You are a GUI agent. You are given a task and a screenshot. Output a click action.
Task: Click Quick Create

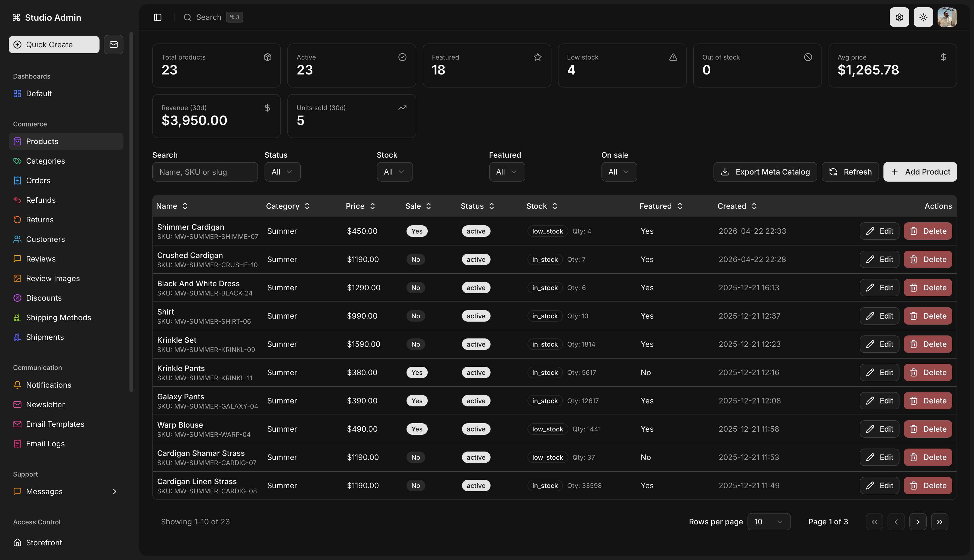click(x=54, y=45)
